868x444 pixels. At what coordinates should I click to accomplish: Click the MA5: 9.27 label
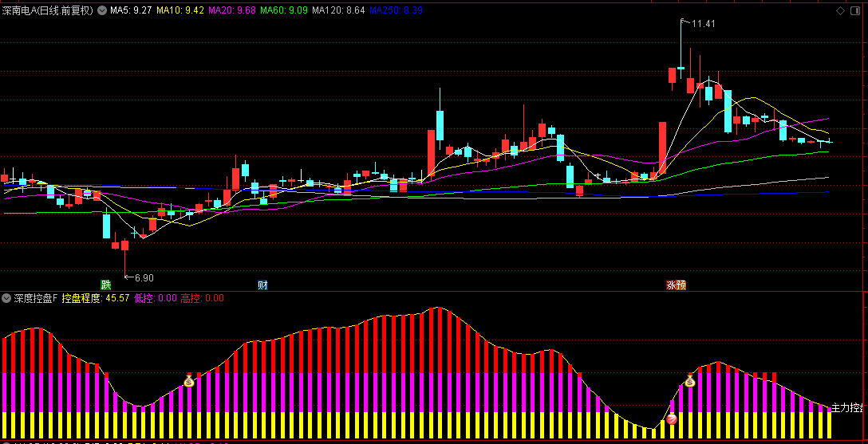click(x=131, y=10)
